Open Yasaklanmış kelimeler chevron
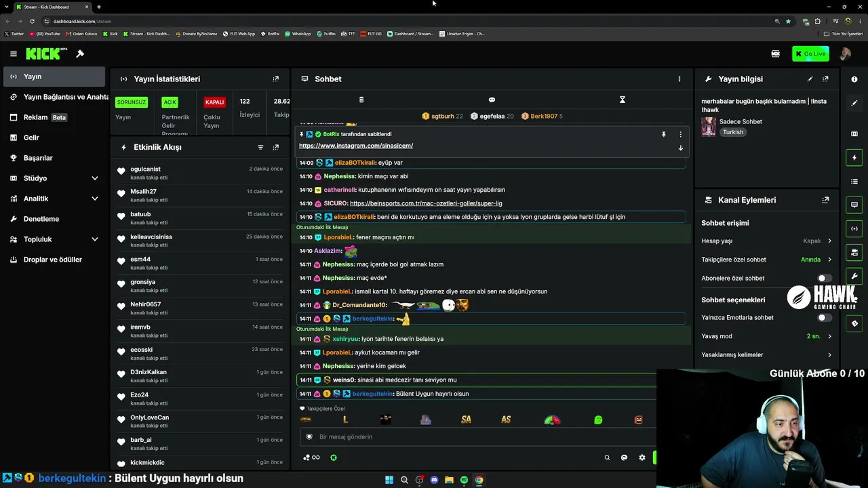The image size is (868, 488). (x=829, y=354)
